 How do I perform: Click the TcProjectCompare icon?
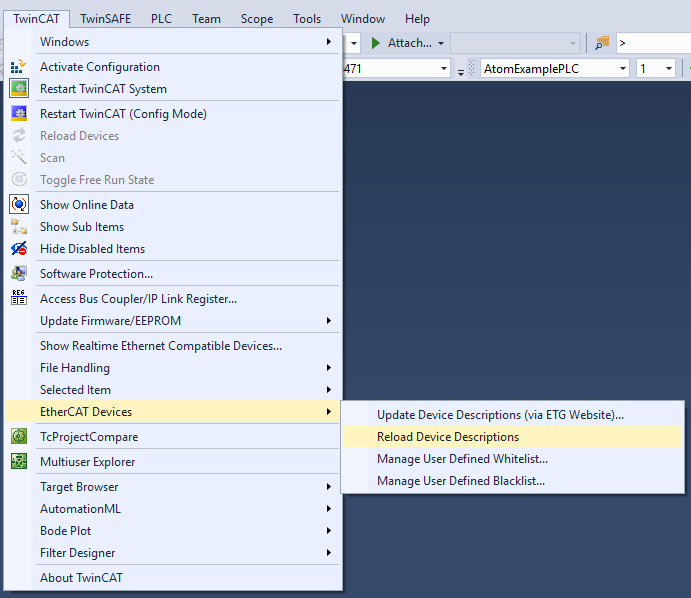(x=19, y=437)
